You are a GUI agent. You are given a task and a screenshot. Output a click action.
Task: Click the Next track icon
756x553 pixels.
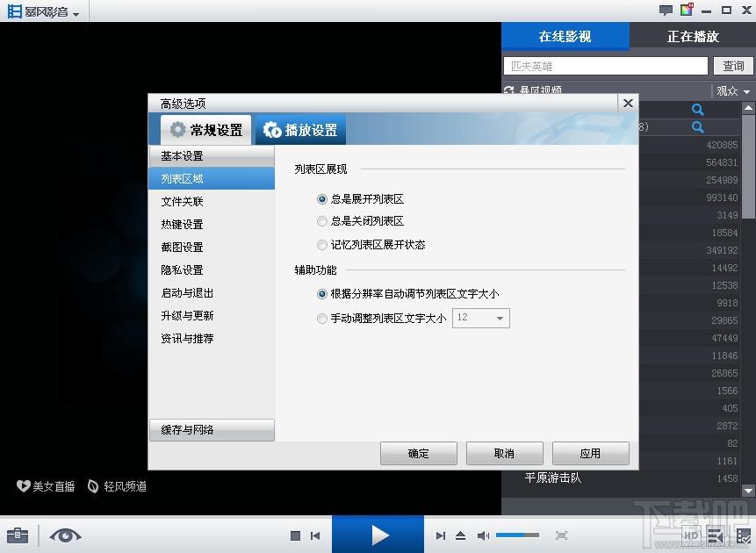pos(441,535)
